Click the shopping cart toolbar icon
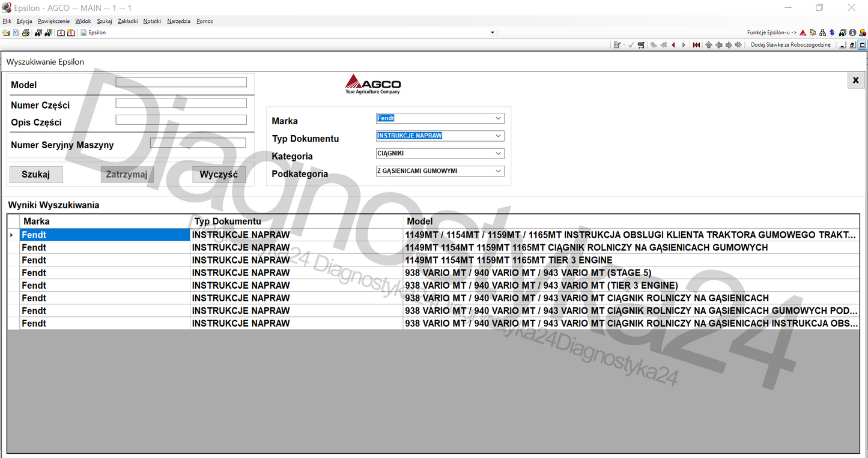 [641, 45]
